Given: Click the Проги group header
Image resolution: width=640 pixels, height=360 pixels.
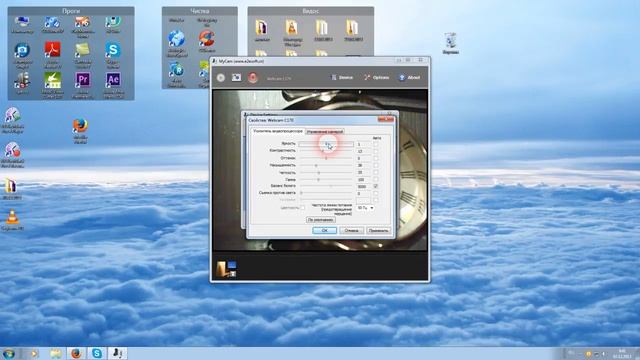Looking at the screenshot, I should click(71, 11).
